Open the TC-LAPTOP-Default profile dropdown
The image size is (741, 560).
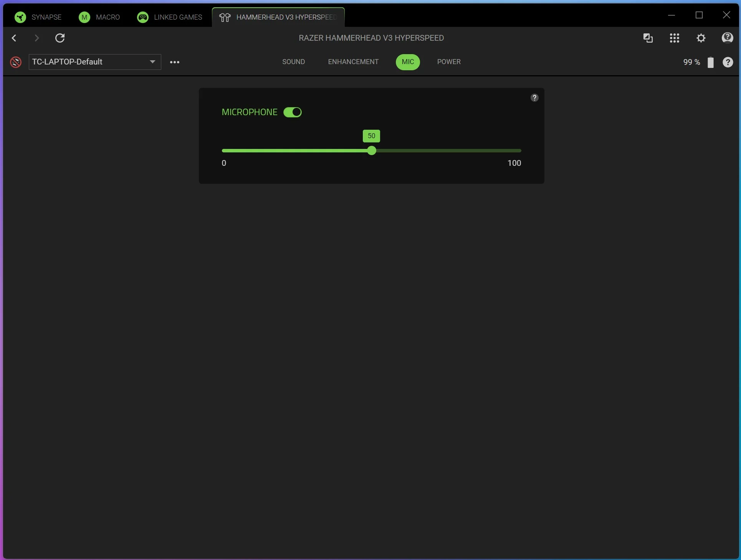[95, 62]
